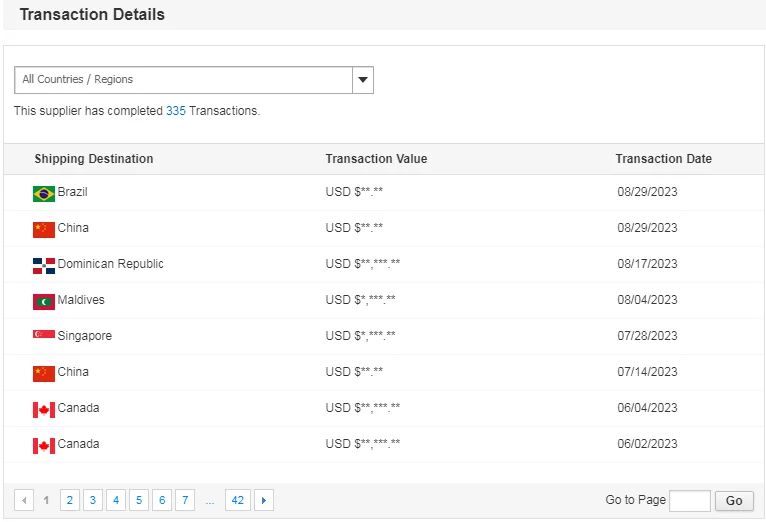Click the previous page arrow
The width and height of the screenshot is (766, 522).
[x=24, y=500]
